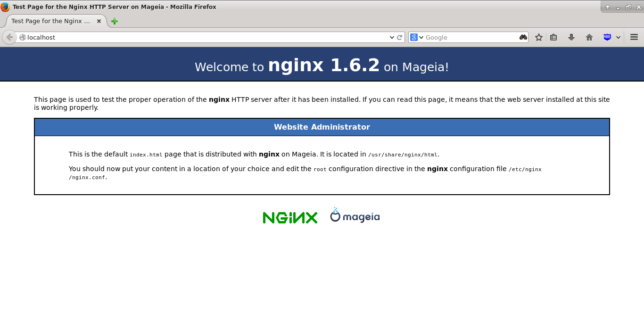Open the Firefox hamburger menu
The image size is (644, 329).
(634, 37)
